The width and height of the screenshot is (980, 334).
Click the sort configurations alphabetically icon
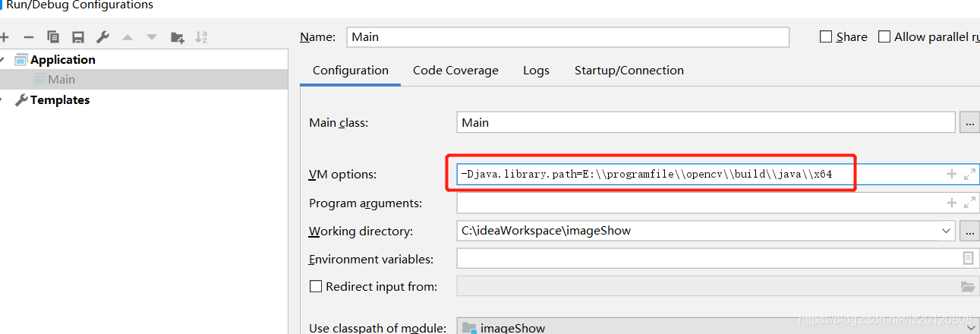click(x=201, y=37)
